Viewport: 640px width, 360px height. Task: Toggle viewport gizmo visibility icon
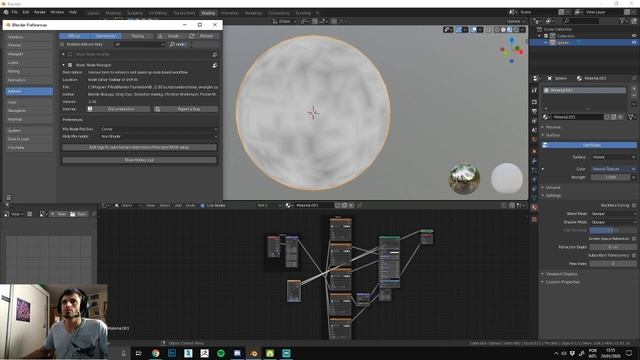pyautogui.click(x=458, y=29)
